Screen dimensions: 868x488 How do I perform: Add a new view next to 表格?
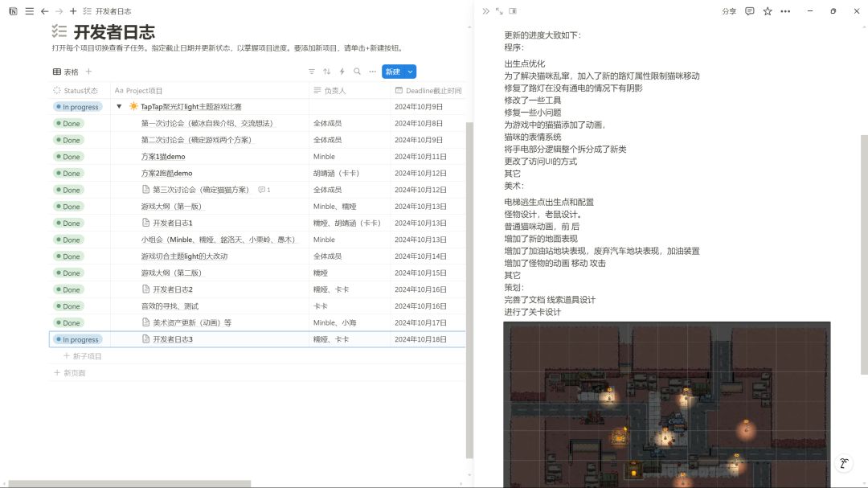(x=88, y=72)
